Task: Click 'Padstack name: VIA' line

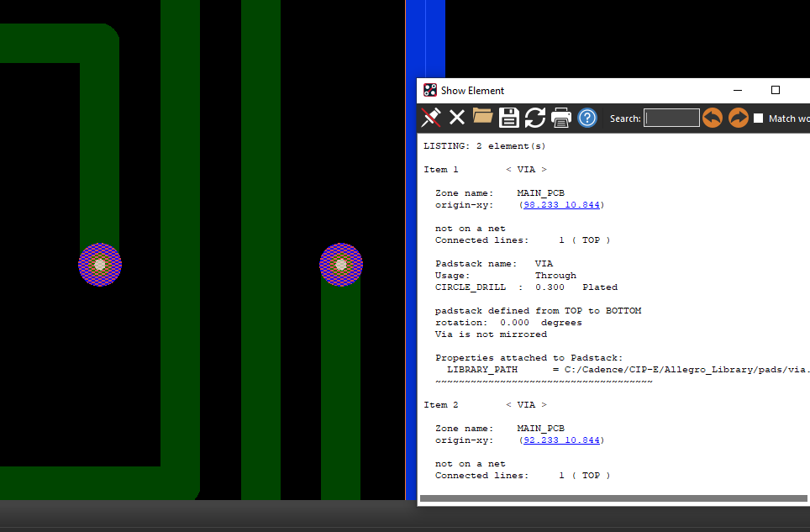Action: (x=494, y=264)
